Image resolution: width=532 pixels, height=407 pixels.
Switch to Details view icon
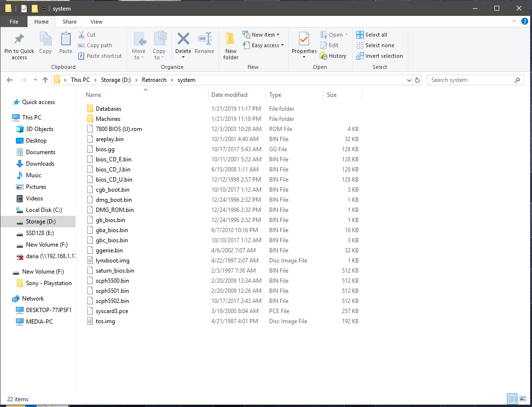tap(512, 399)
